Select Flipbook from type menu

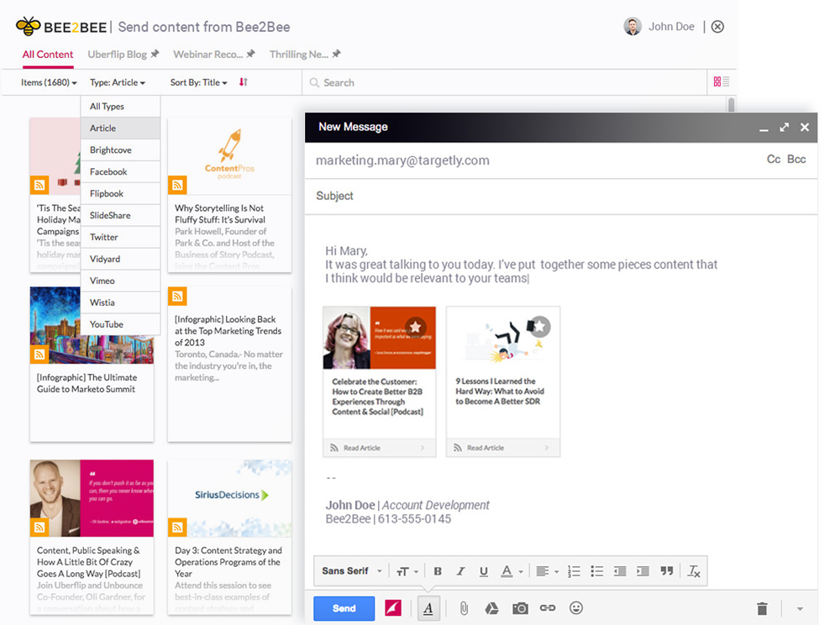[120, 194]
